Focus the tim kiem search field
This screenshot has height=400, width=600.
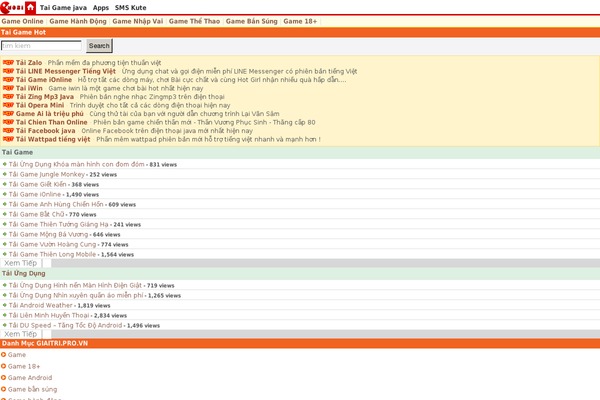tap(41, 46)
